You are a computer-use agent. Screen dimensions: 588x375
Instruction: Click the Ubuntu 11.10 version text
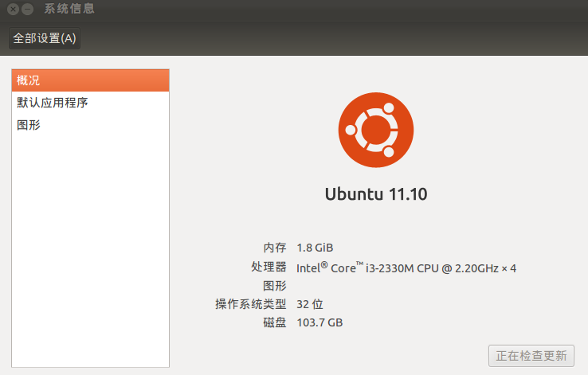click(x=376, y=194)
